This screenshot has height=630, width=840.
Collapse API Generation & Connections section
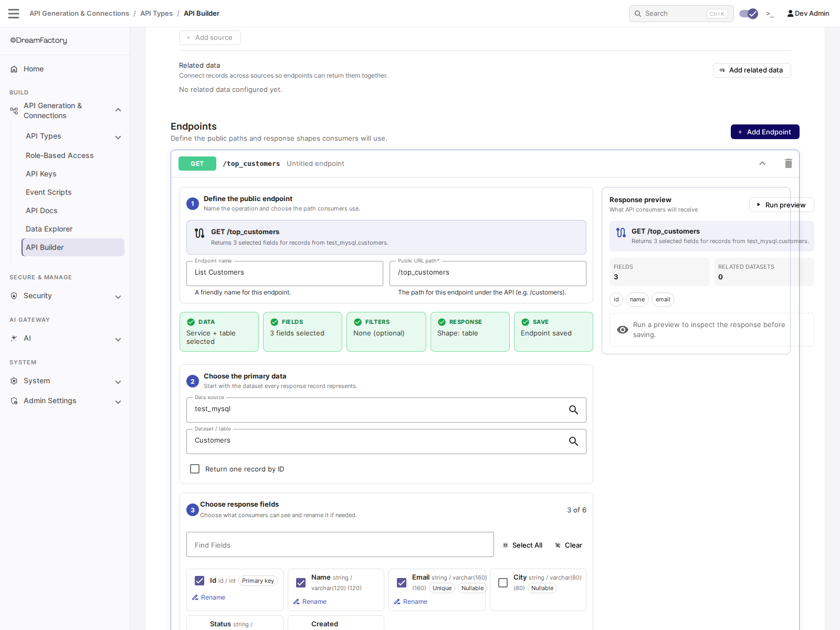118,110
